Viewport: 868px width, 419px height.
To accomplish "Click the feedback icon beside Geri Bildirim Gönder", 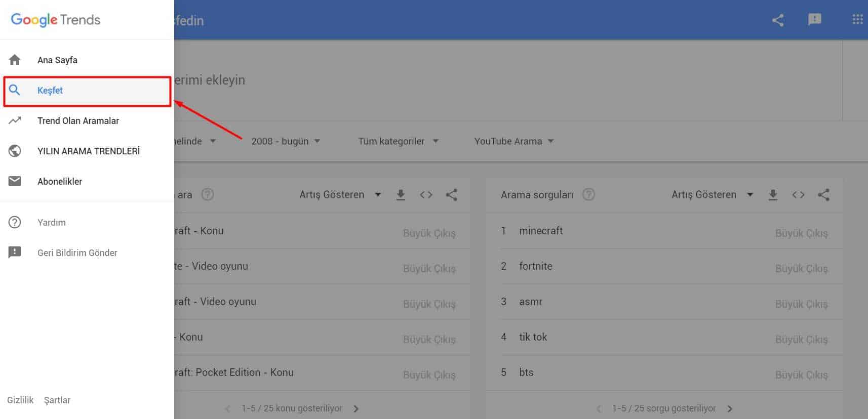I will tap(15, 253).
